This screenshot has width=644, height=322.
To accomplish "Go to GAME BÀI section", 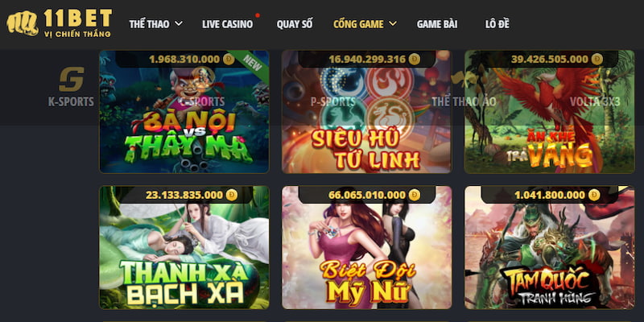I will (x=437, y=24).
